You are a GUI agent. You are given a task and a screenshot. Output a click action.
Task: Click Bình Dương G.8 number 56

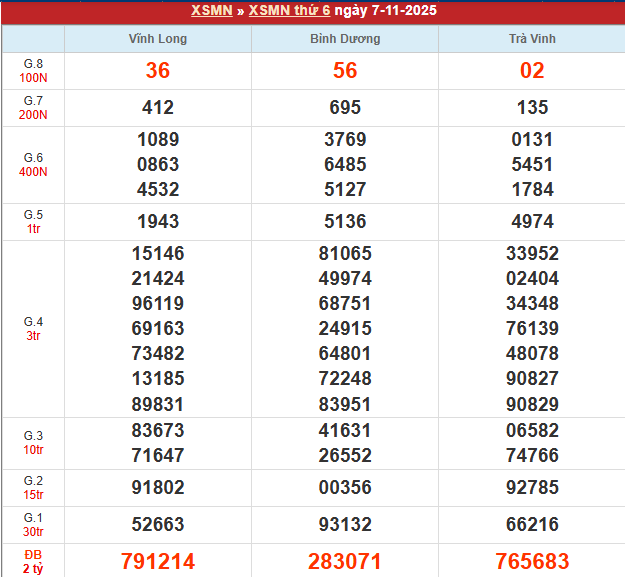(345, 71)
